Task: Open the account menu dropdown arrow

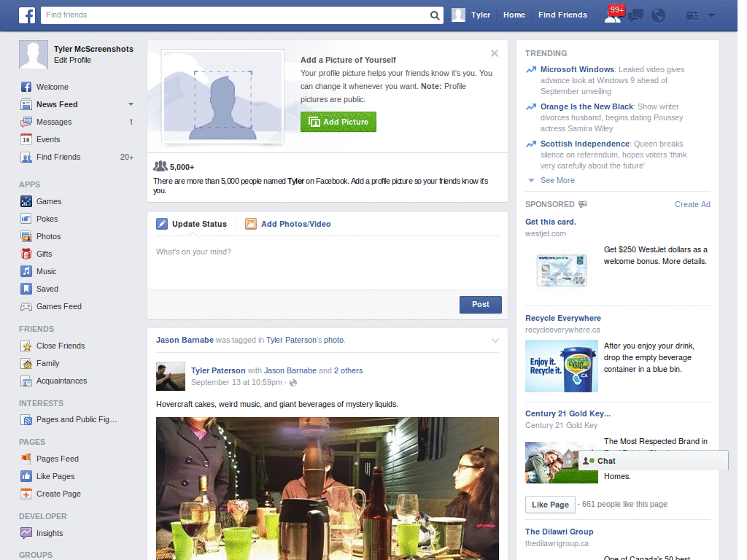Action: pyautogui.click(x=711, y=15)
